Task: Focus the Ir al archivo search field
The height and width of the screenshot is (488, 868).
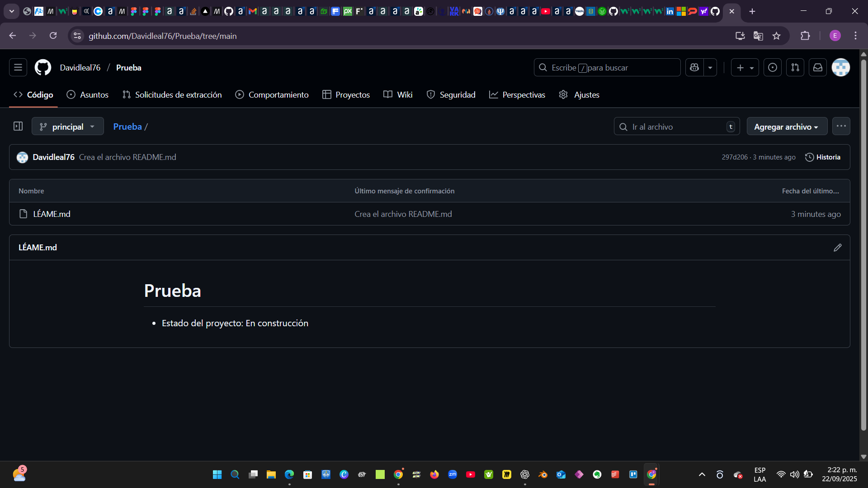Action: pos(676,127)
